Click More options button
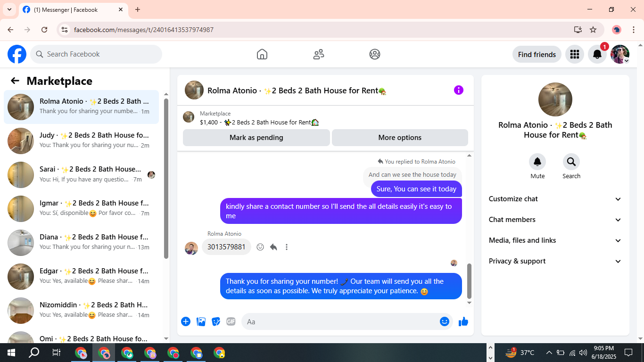644x362 pixels. (400, 138)
